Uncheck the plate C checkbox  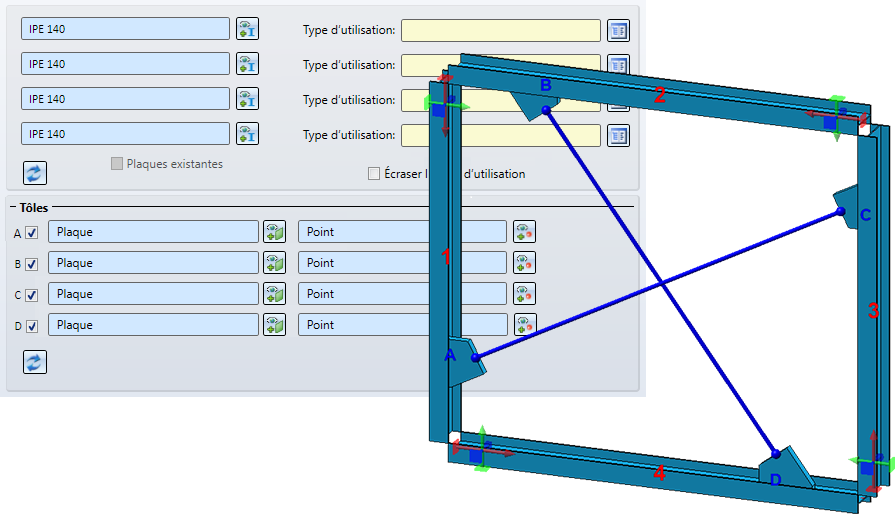tap(32, 295)
